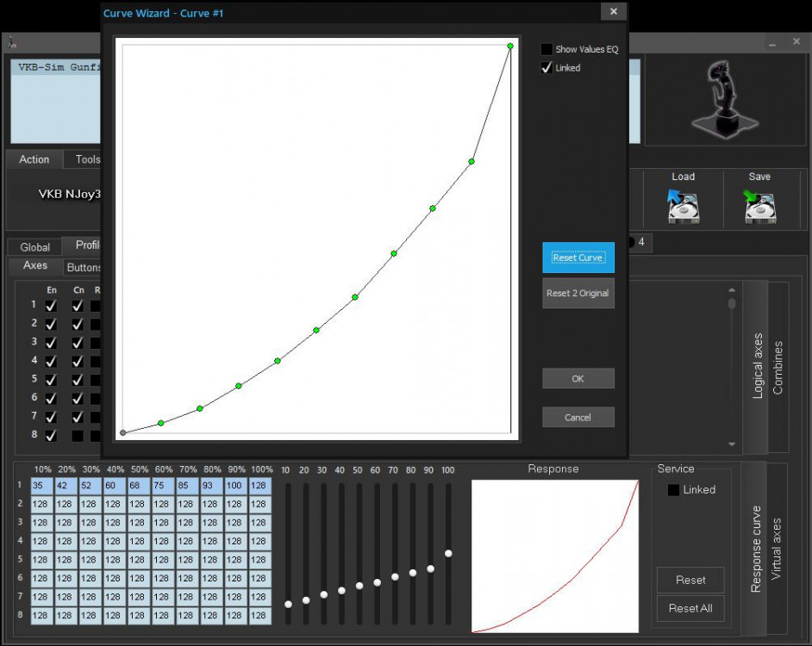The height and width of the screenshot is (646, 812).
Task: Click the Response curve preview graph
Action: pyautogui.click(x=554, y=556)
